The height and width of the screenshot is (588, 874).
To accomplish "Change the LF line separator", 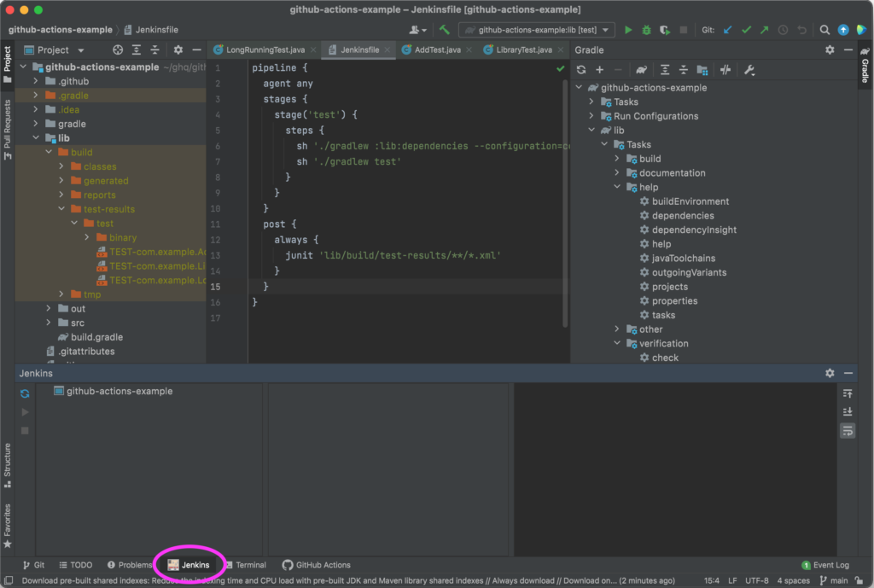I will pyautogui.click(x=732, y=581).
